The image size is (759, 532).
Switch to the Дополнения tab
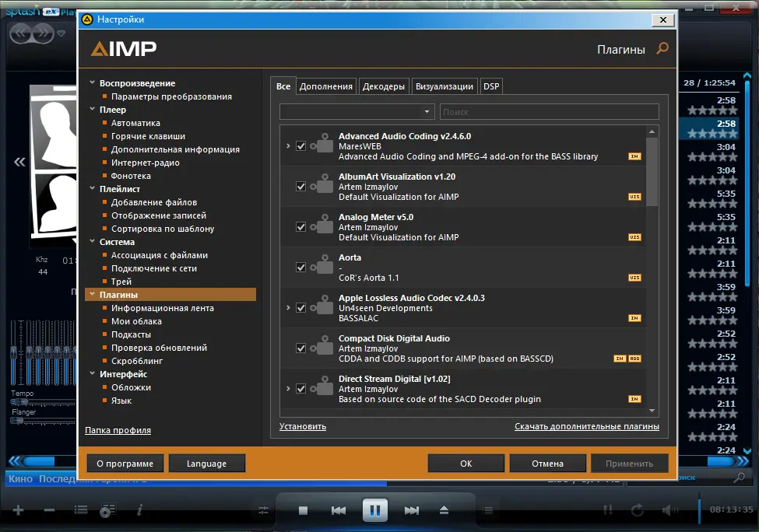point(325,86)
